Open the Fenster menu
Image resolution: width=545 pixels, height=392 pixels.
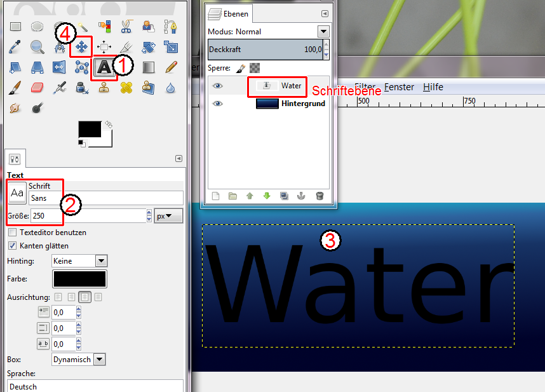coord(399,87)
